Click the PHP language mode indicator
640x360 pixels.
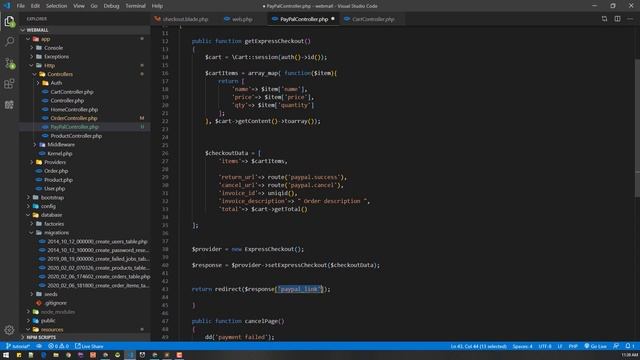(x=573, y=346)
